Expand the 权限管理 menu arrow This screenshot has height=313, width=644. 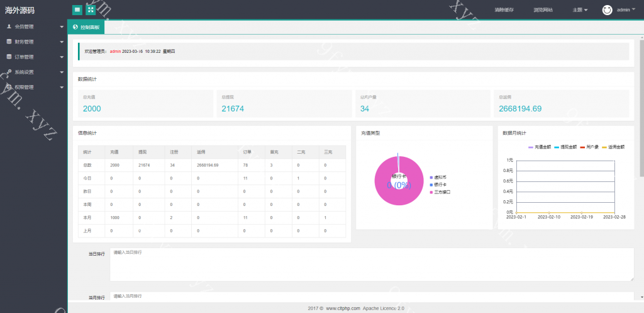pos(62,88)
